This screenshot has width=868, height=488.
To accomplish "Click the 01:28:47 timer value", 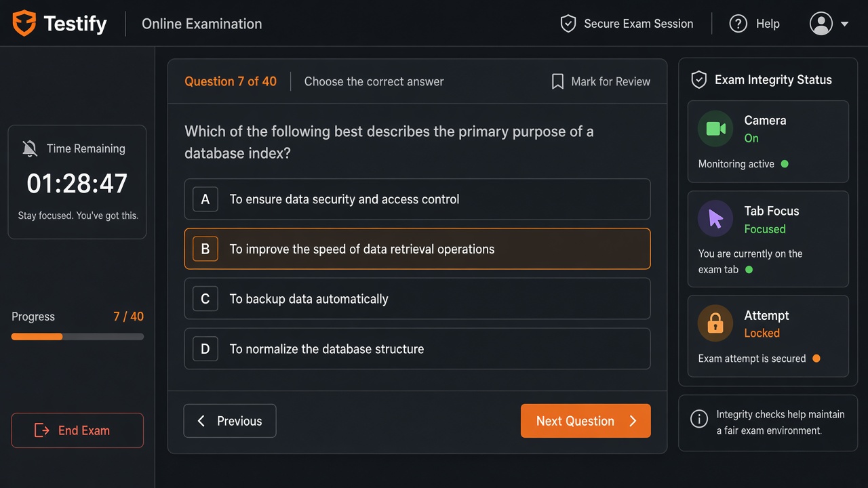I will click(x=77, y=184).
